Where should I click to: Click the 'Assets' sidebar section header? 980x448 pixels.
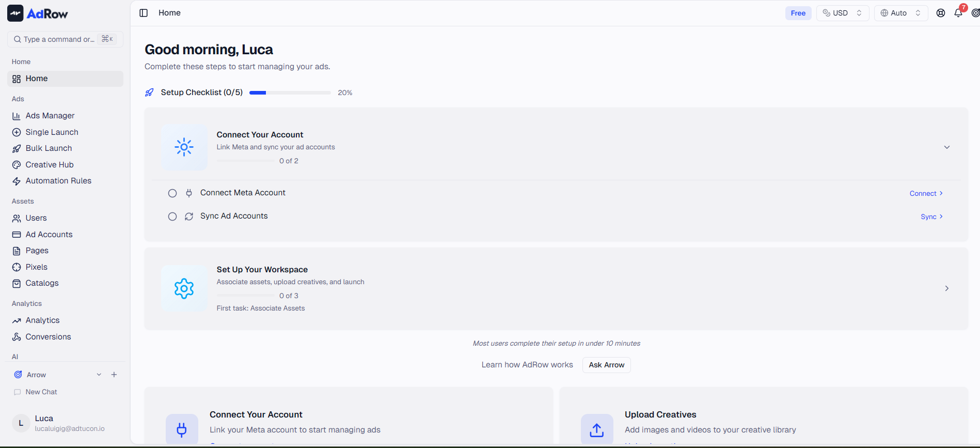tap(23, 202)
